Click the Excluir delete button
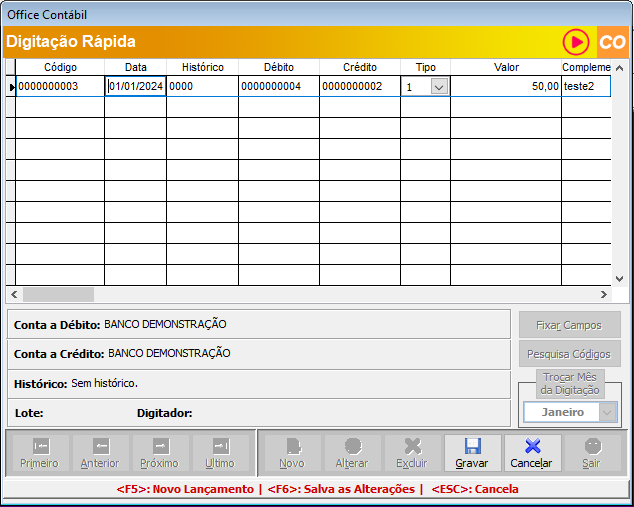The image size is (634, 507). click(x=411, y=453)
